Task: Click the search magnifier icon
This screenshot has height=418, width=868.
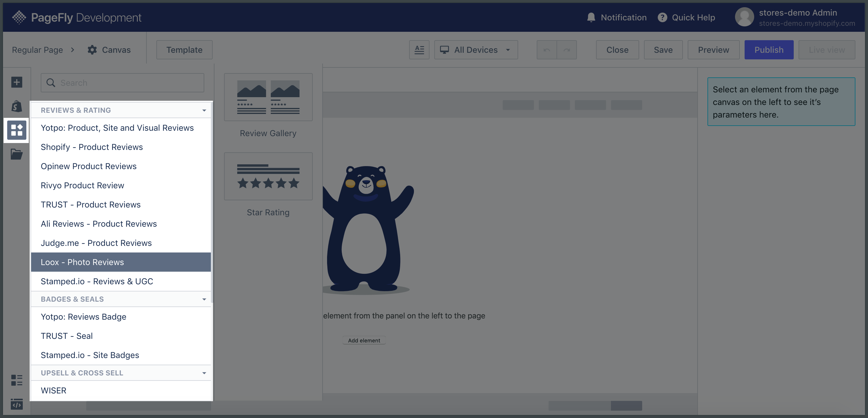Action: [x=51, y=83]
